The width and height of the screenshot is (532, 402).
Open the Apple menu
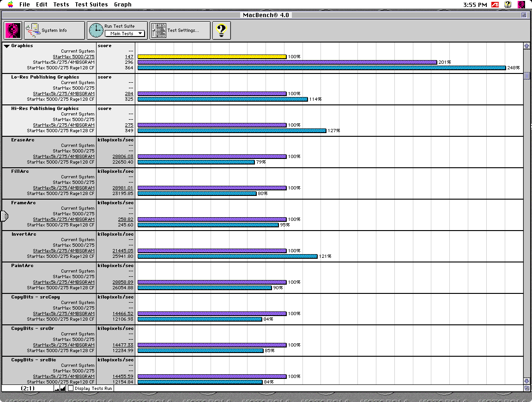tap(10, 5)
